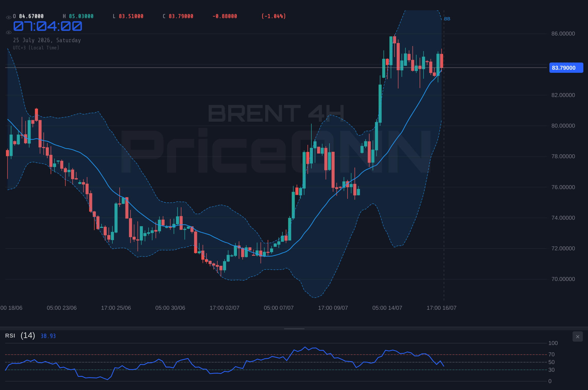Click the 17:00 02/07 time axis label
Screen dimensions: 588x390
pyautogui.click(x=225, y=308)
